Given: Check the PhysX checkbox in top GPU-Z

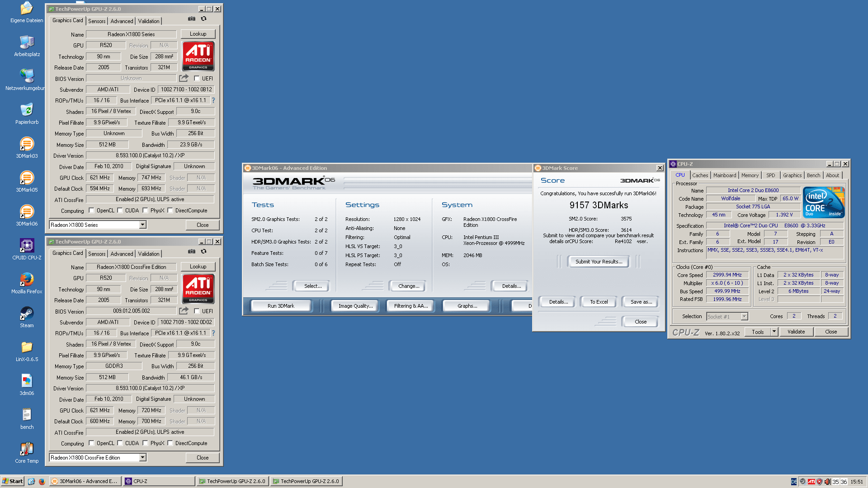Looking at the screenshot, I should [146, 211].
